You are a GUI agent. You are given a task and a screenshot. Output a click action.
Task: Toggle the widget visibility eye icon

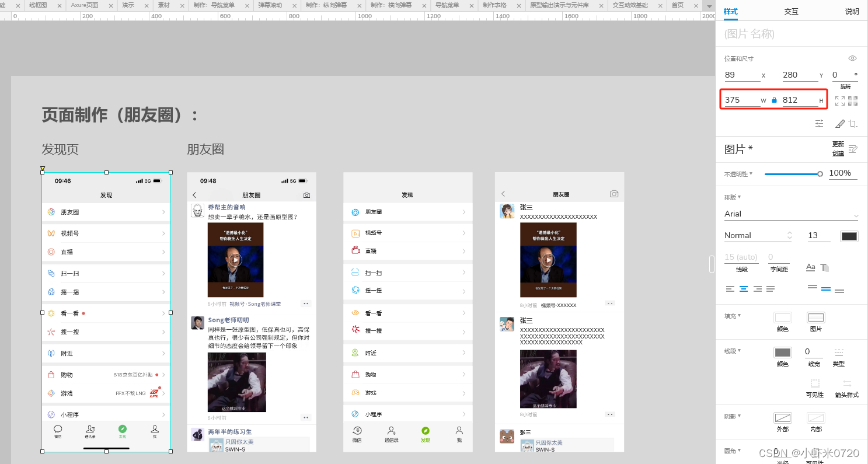point(852,58)
